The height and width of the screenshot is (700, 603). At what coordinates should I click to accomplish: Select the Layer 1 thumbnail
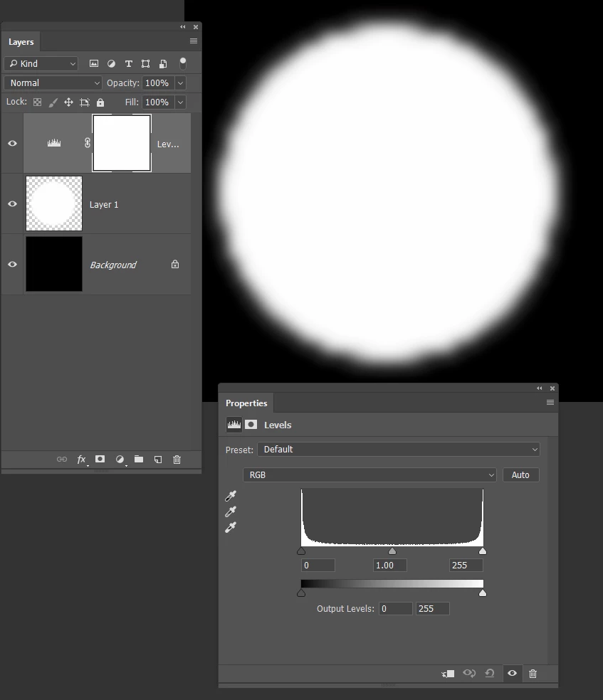pos(54,203)
